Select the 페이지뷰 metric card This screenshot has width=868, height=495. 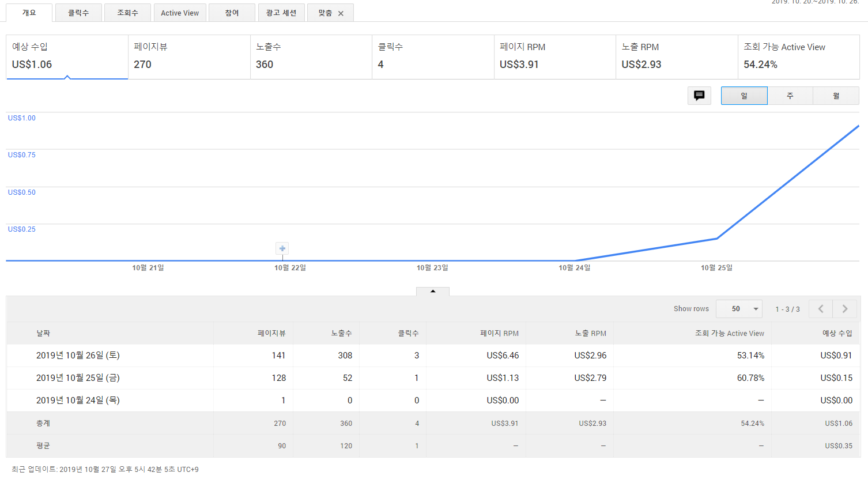click(189, 56)
